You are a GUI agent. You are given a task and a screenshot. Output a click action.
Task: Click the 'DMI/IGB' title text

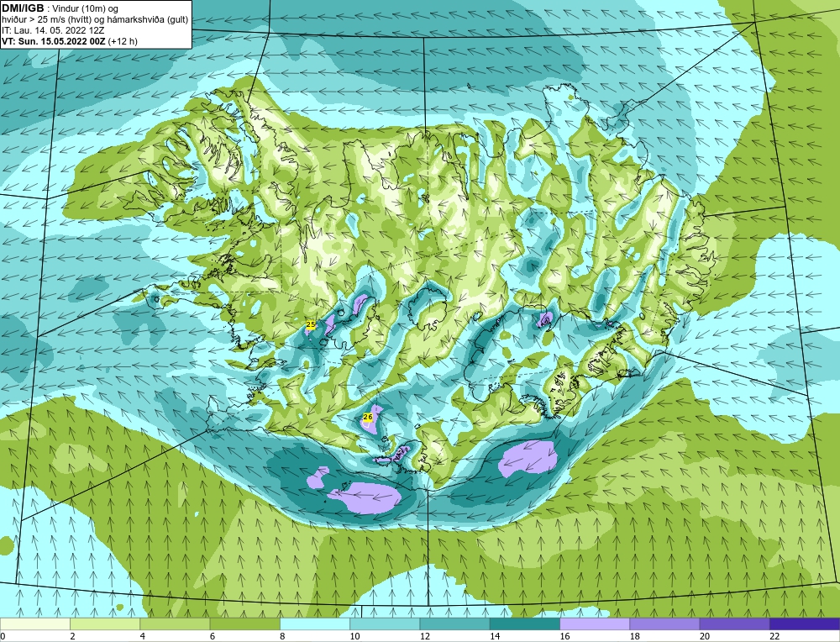[x=23, y=8]
